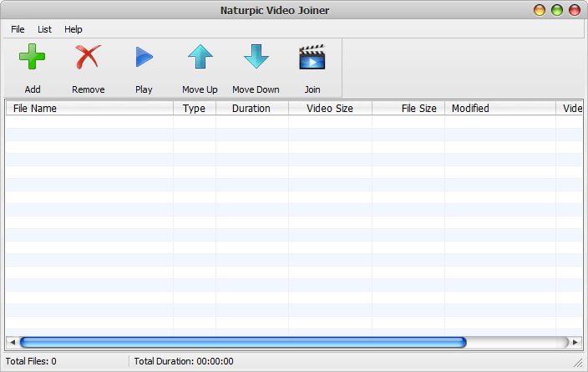Viewport: 588px width, 372px height.
Task: Maximize window with the green button
Action: click(x=557, y=10)
